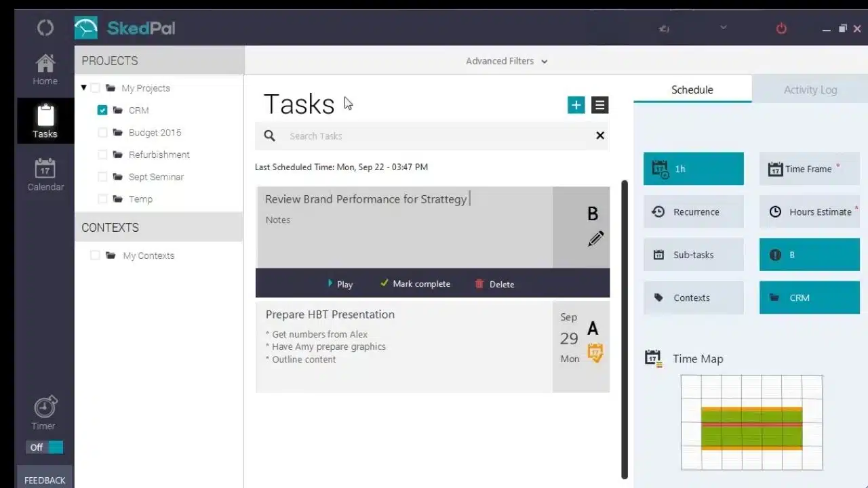Viewport: 868px width, 488px height.
Task: Expand the Advanced Filters dropdown
Action: (x=507, y=61)
